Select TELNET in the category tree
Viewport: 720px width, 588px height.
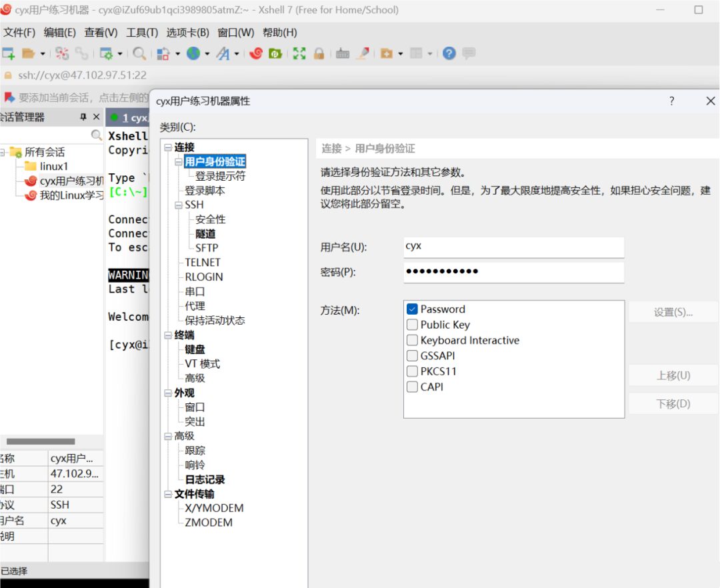[203, 263]
